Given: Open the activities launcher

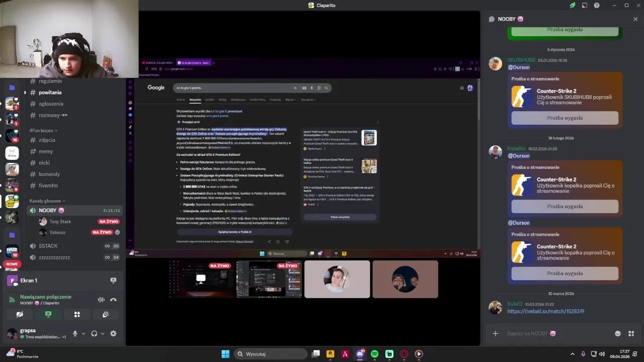Looking at the screenshot, I should tap(77, 314).
